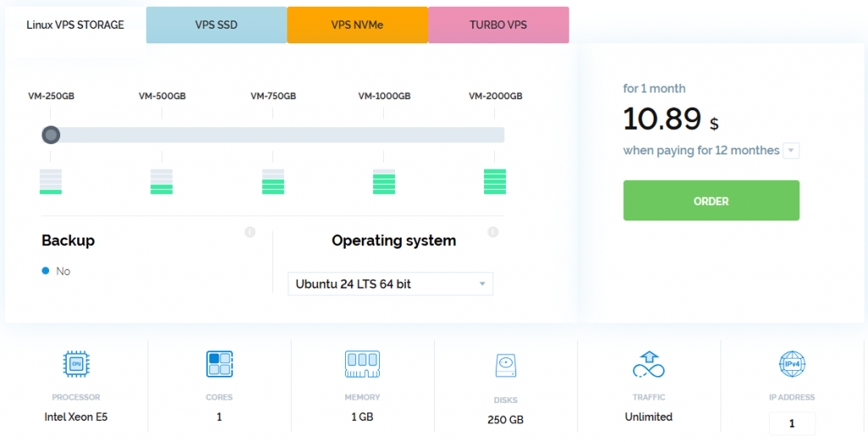This screenshot has width=868, height=442.
Task: Open the VPS SSD tab
Action: click(x=216, y=25)
